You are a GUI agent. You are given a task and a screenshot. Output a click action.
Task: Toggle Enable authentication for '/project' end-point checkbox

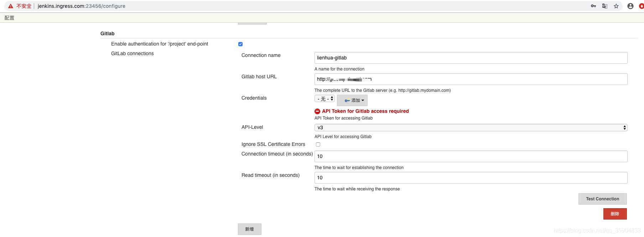[x=240, y=44]
